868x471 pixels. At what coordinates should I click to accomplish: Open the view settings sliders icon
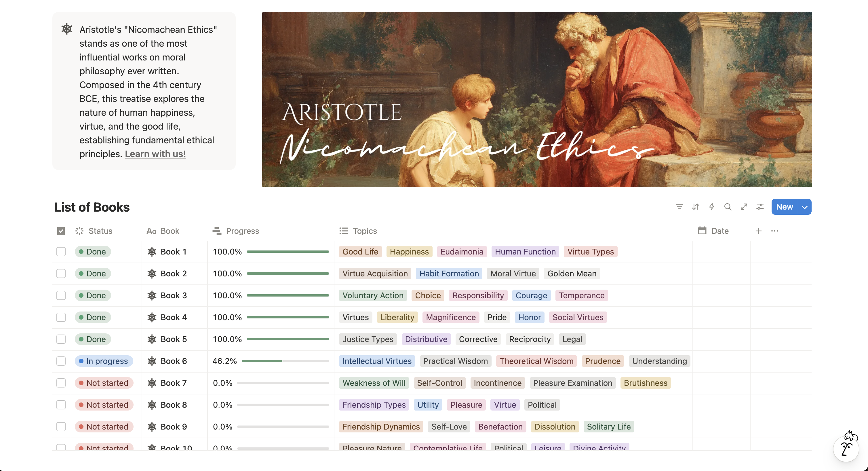tap(760, 207)
